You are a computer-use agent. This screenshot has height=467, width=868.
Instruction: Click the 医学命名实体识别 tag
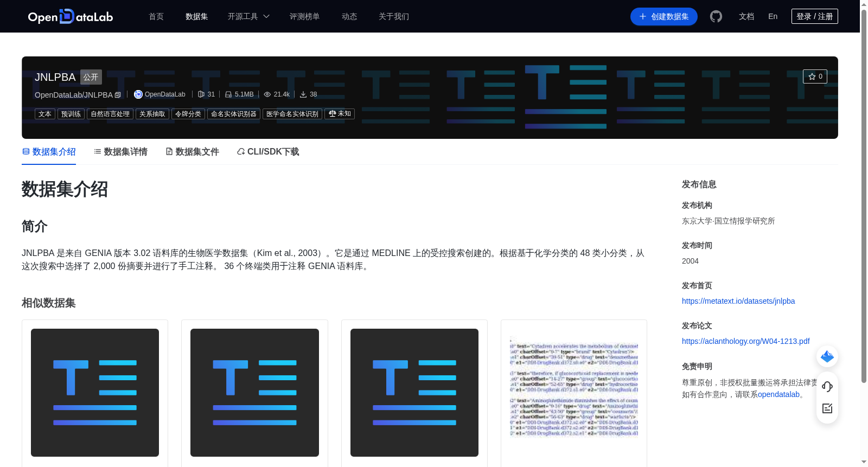[x=292, y=114]
